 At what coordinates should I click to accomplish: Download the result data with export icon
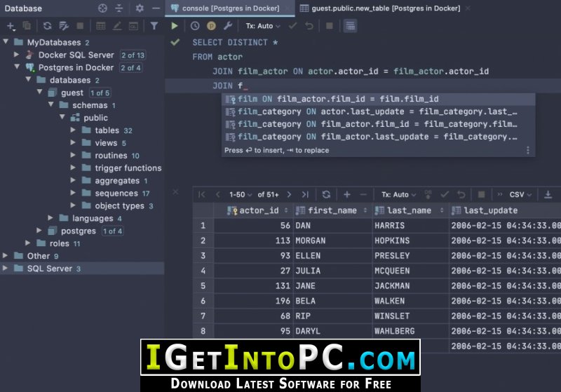(x=548, y=194)
